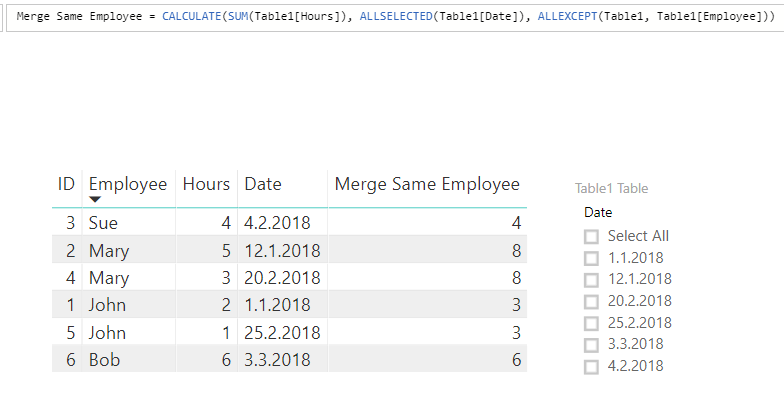Click the 12.1.2018 date cell in table
The width and height of the screenshot is (784, 409).
point(282,251)
